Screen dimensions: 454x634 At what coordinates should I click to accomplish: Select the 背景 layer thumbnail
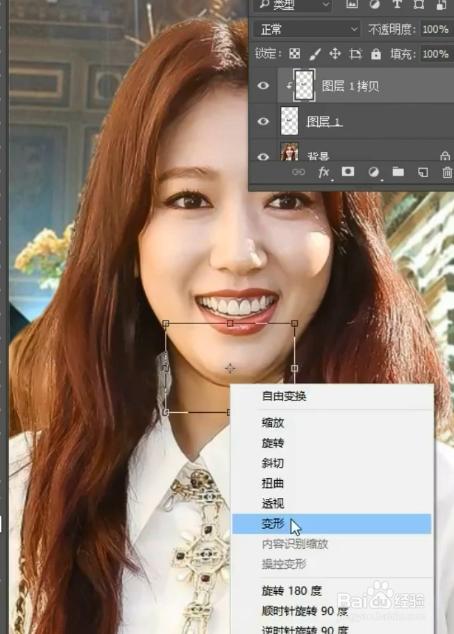(289, 152)
